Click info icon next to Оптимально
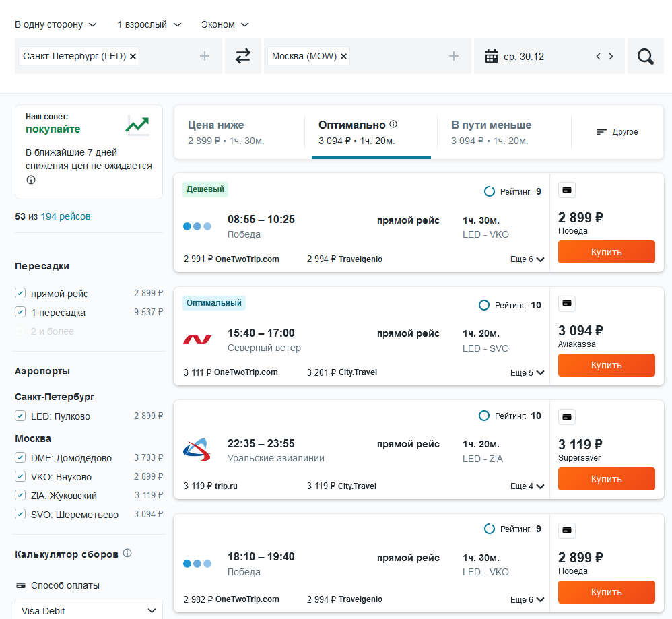This screenshot has width=672, height=619. (x=393, y=125)
